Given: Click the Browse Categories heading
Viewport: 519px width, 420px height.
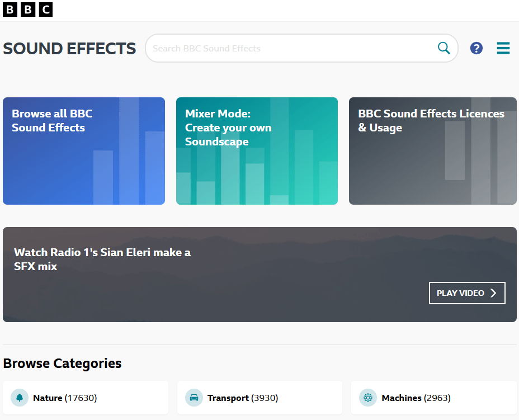Looking at the screenshot, I should coord(62,364).
